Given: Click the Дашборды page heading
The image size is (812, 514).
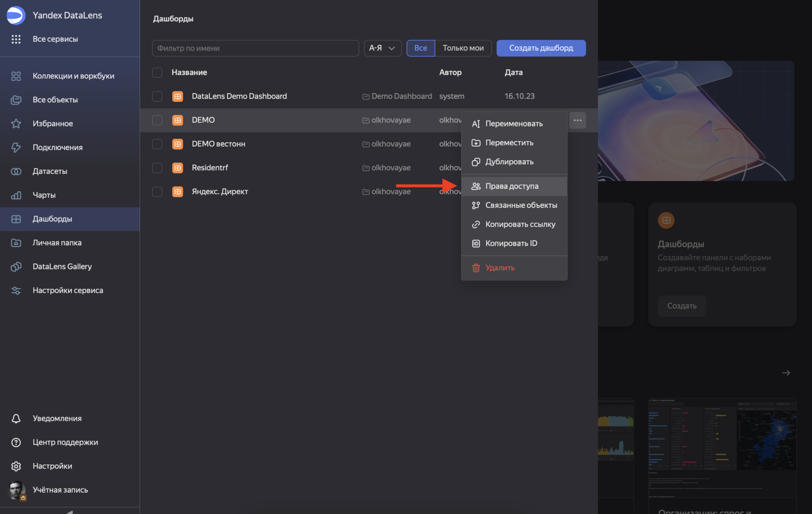Looking at the screenshot, I should (173, 19).
